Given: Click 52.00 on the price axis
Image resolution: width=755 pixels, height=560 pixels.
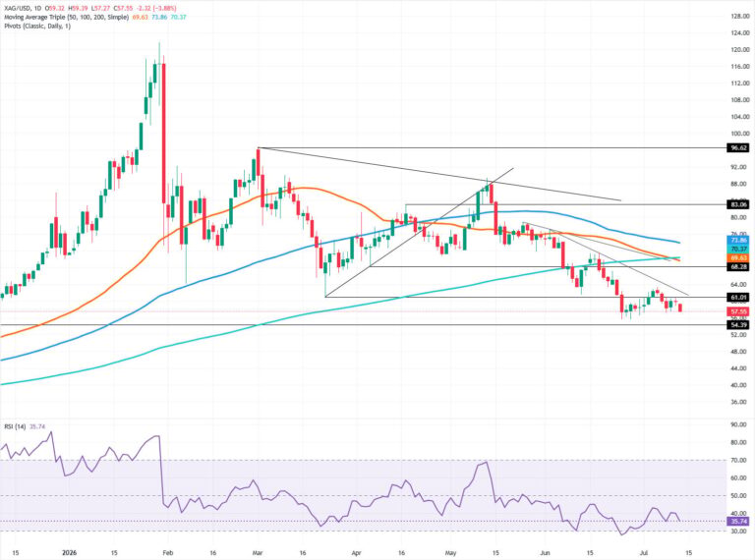Looking at the screenshot, I should (739, 335).
